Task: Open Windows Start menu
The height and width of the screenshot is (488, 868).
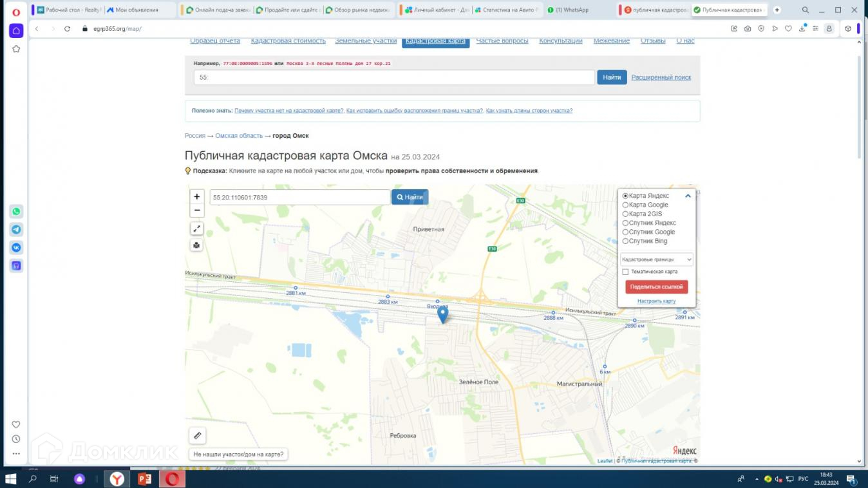Action: coord(11,479)
